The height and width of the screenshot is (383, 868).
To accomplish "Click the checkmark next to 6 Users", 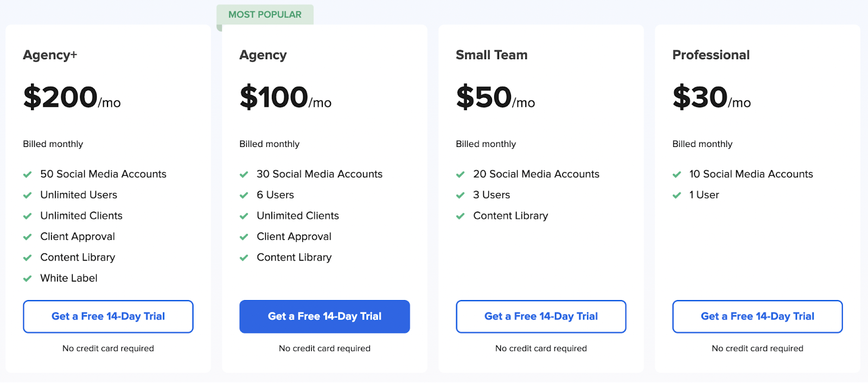I will [x=244, y=195].
